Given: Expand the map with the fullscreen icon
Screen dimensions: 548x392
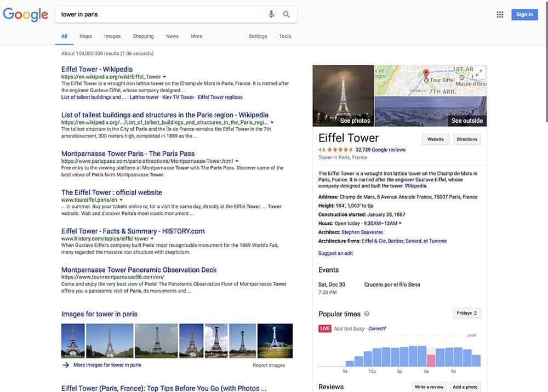Looking at the screenshot, I should click(480, 72).
